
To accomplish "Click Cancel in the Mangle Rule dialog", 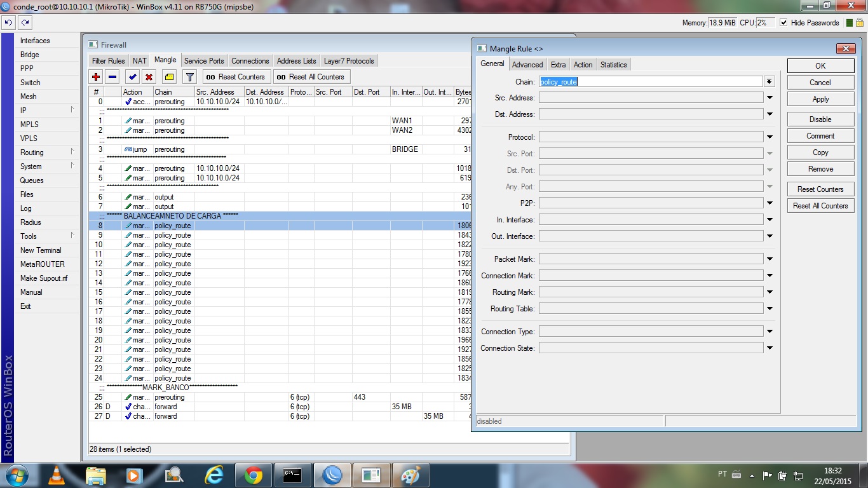I will 820,83.
